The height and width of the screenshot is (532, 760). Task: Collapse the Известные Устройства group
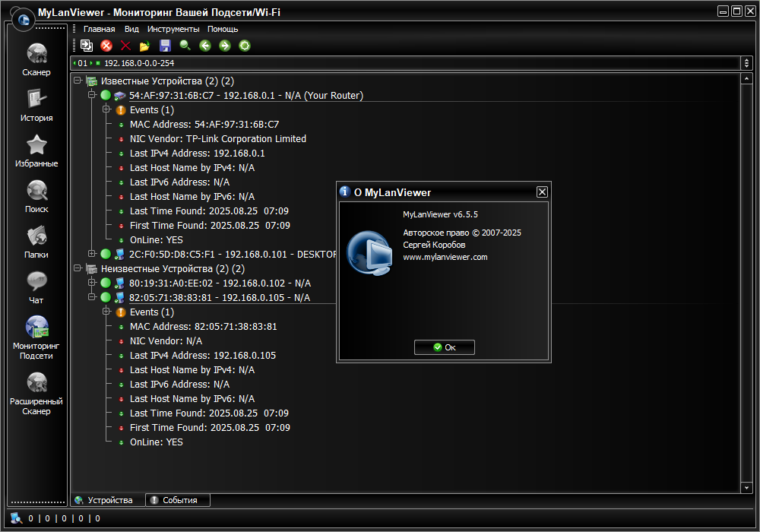(x=77, y=81)
